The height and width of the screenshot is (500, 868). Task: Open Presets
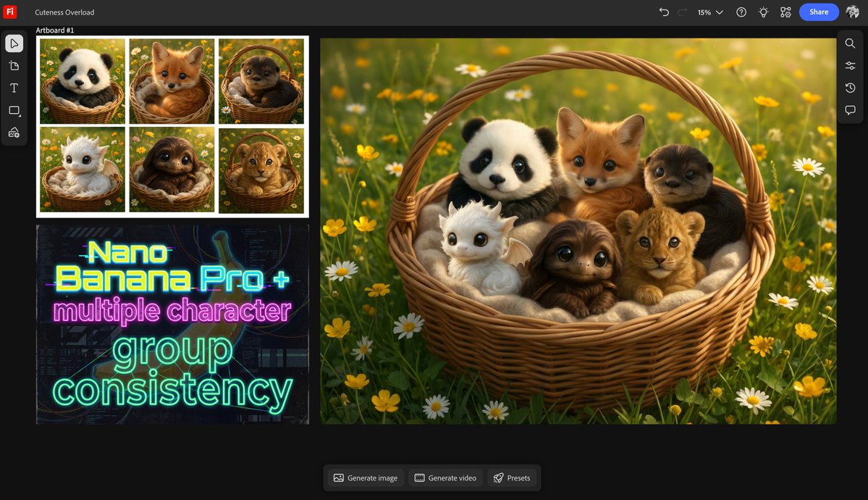point(513,478)
